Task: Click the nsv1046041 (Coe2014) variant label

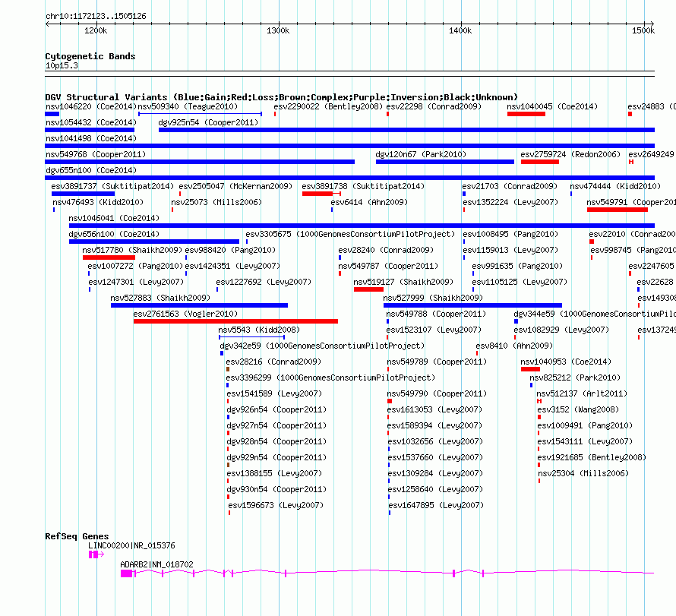Action: 114,218
